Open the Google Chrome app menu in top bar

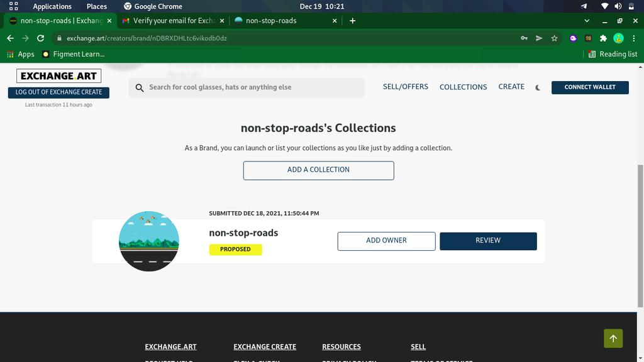[x=153, y=6]
